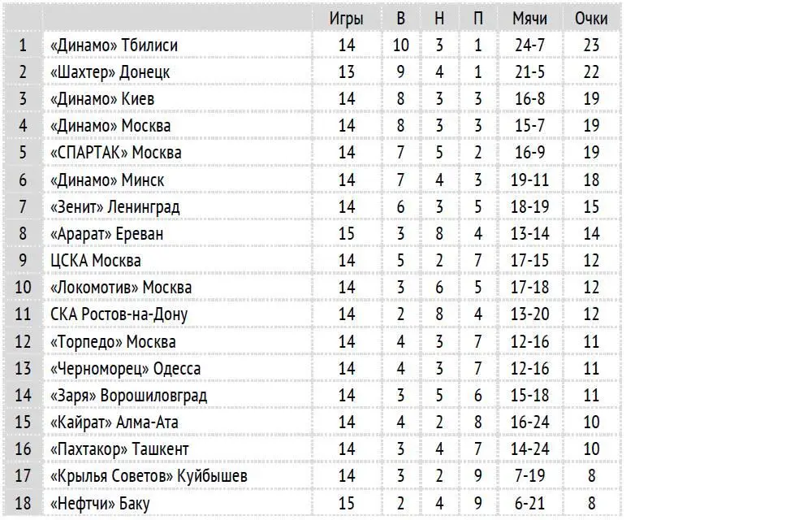Click the Мячи column header

tap(529, 19)
